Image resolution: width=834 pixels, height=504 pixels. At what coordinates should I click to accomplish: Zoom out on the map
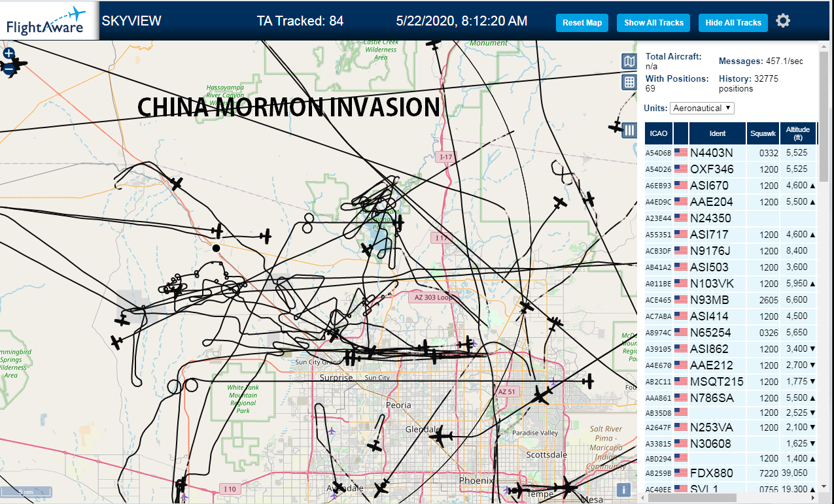pos(9,70)
